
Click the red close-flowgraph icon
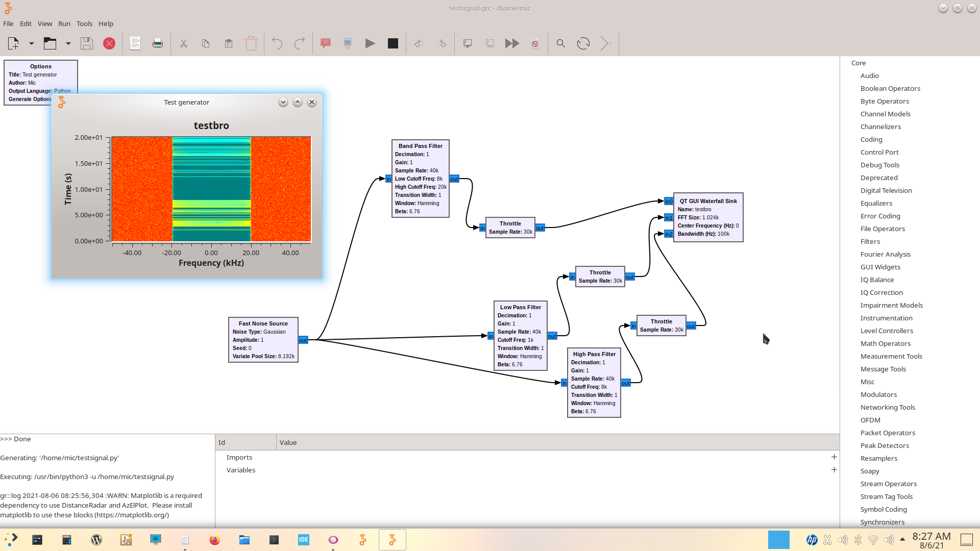109,43
